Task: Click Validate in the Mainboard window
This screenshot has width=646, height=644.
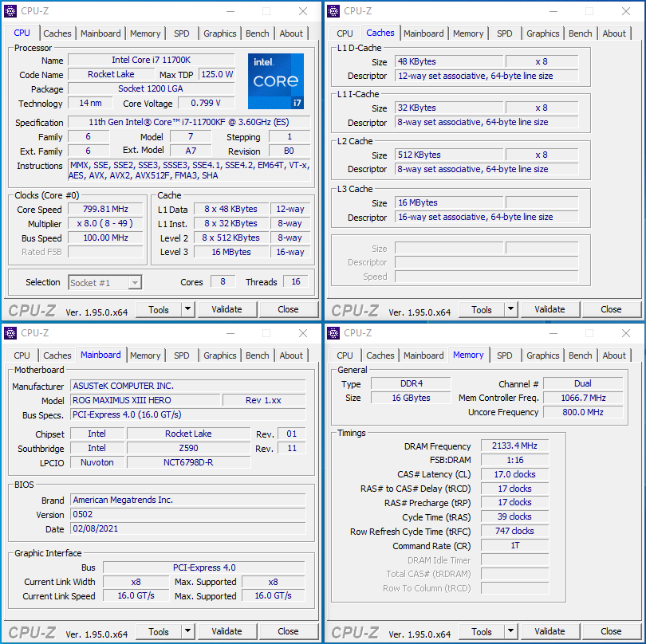Action: [227, 632]
